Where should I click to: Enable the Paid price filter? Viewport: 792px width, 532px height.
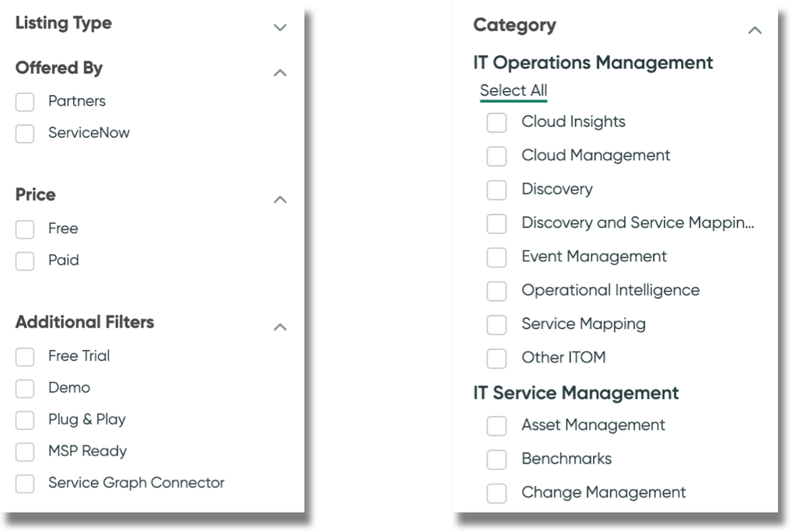point(24,260)
